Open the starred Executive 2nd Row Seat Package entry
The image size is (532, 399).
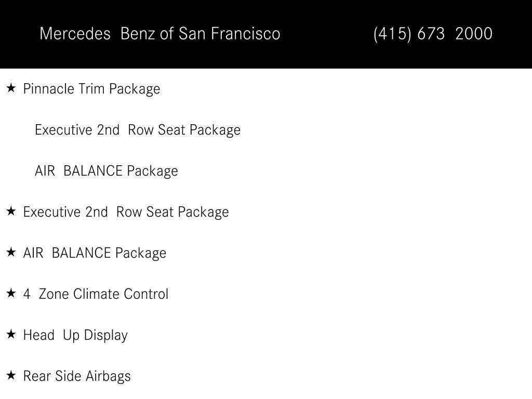[x=126, y=212]
